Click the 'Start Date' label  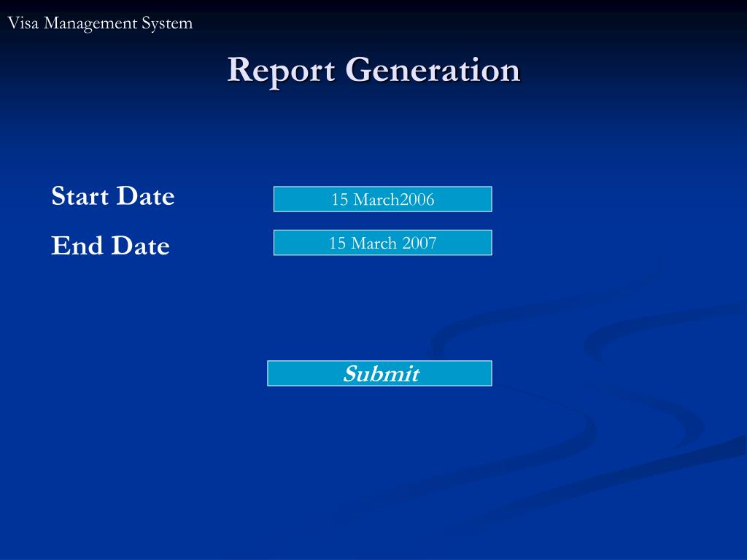pos(113,195)
